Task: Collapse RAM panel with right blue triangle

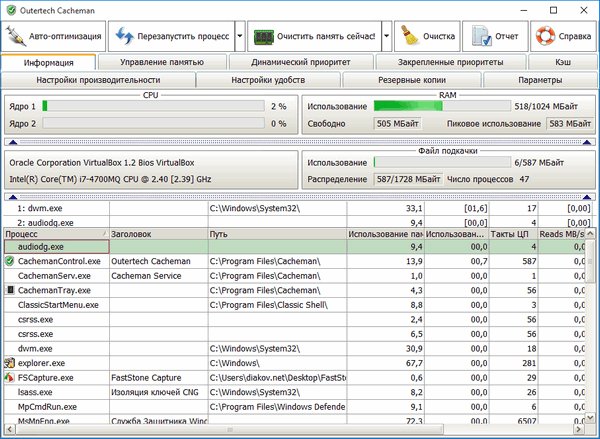Action: (x=587, y=142)
